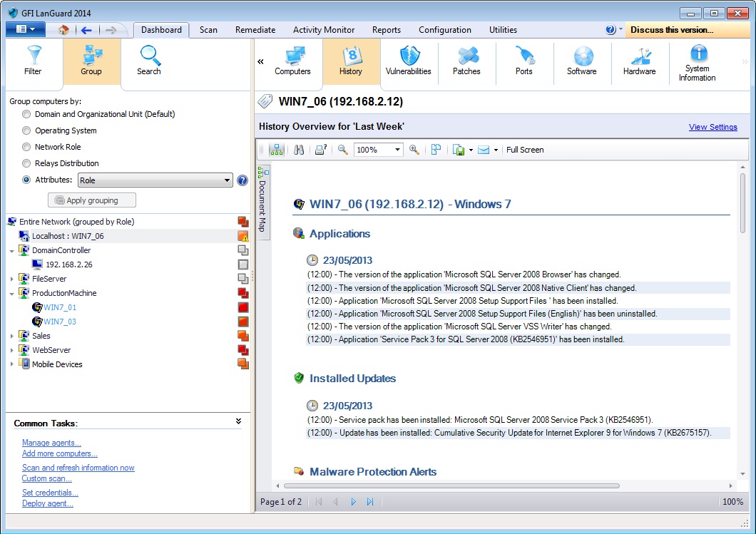
Task: Select Relays Distribution grouping option
Action: [x=26, y=163]
